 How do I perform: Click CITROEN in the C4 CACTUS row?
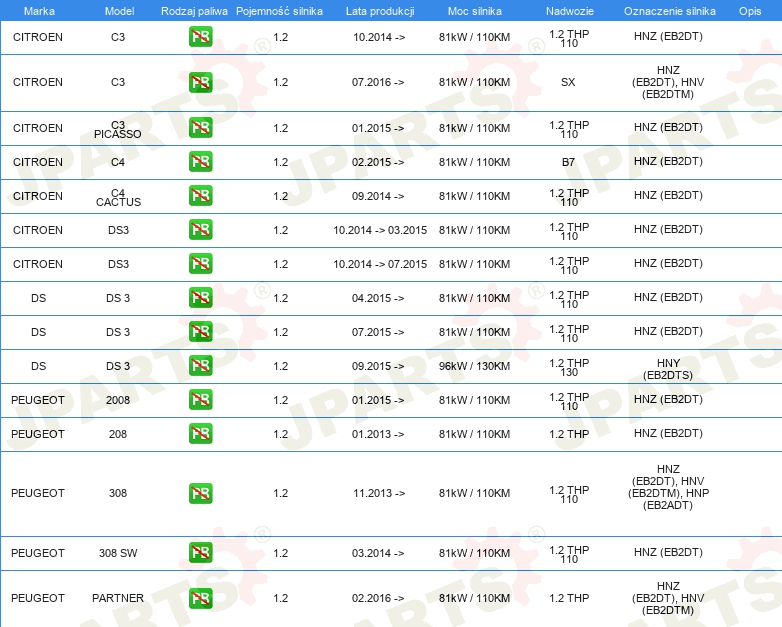point(38,196)
